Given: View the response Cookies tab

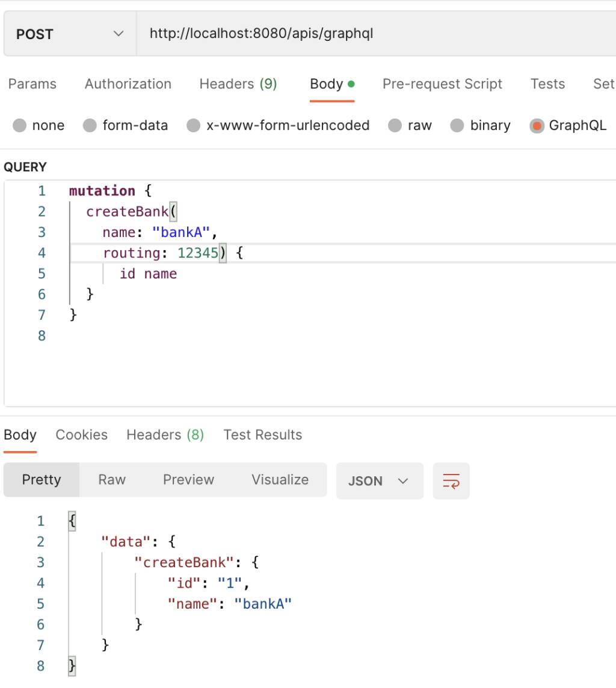Looking at the screenshot, I should [x=81, y=434].
